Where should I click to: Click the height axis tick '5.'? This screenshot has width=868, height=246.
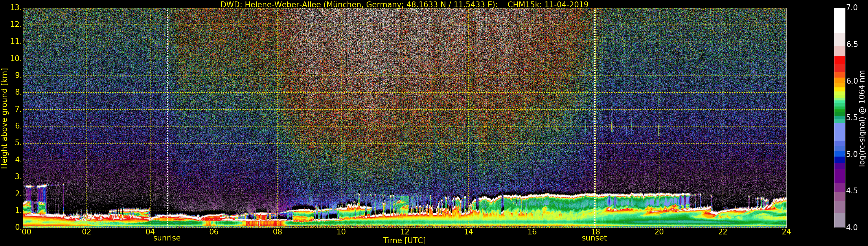tap(19, 143)
